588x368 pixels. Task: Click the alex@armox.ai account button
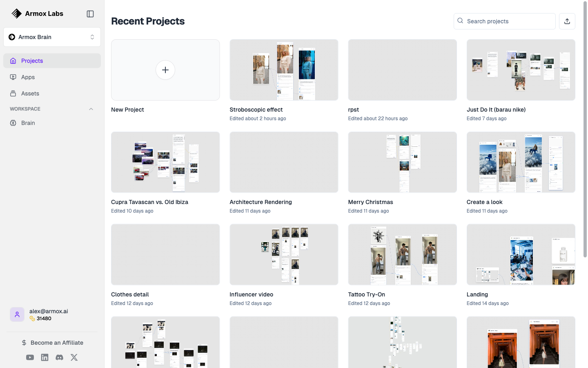click(52, 314)
